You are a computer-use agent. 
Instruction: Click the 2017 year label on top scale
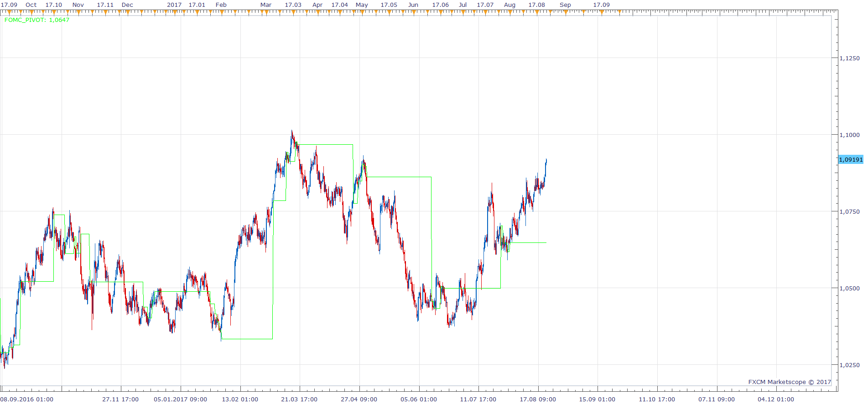174,5
